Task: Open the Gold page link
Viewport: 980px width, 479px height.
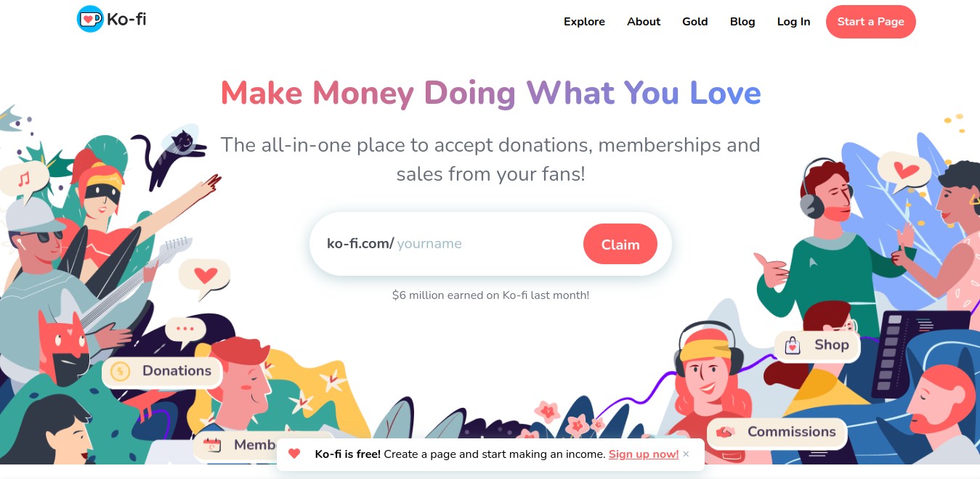Action: pos(694,22)
